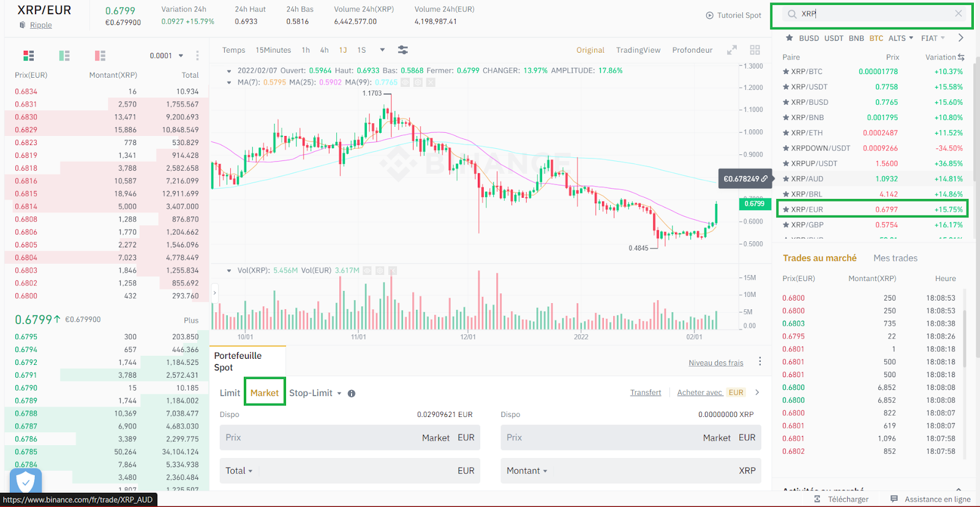Toggle favorite star for XRP/BUSD
The height and width of the screenshot is (507, 980).
(x=786, y=102)
